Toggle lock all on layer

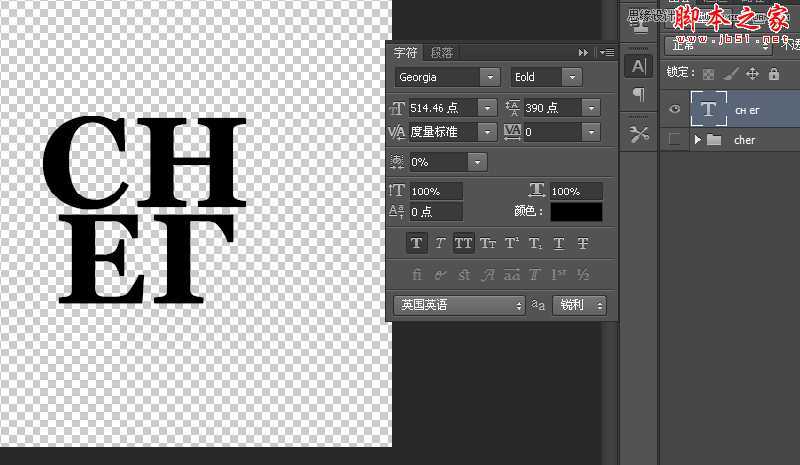(x=774, y=73)
